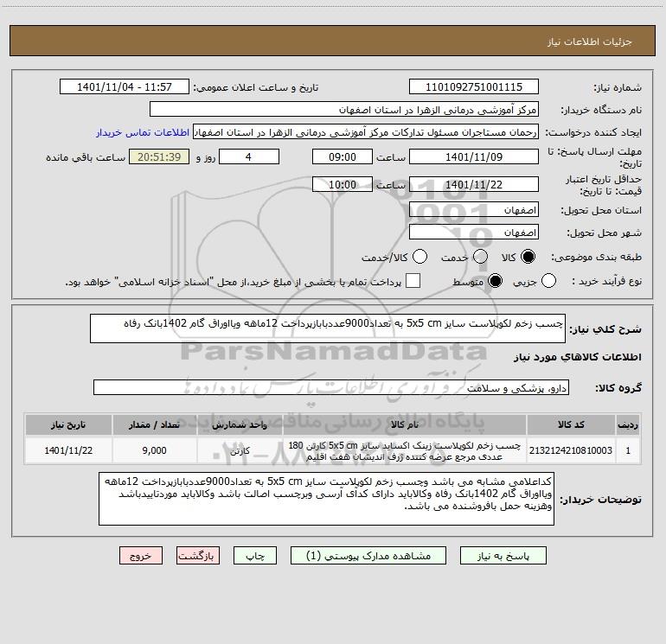This screenshot has width=666, height=644.
Task: Click the response deadline date 1401/11/09
Action: 474,156
